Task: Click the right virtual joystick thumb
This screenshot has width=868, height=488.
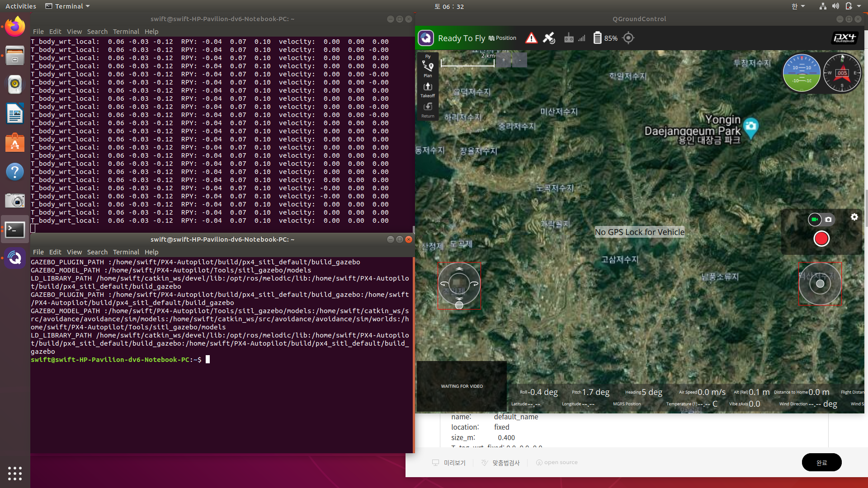Action: (820, 284)
